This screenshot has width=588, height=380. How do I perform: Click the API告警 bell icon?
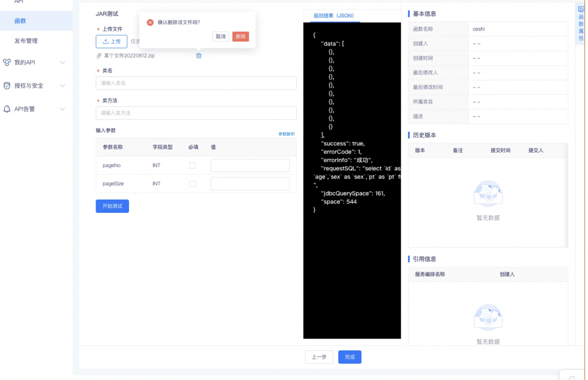(7, 109)
